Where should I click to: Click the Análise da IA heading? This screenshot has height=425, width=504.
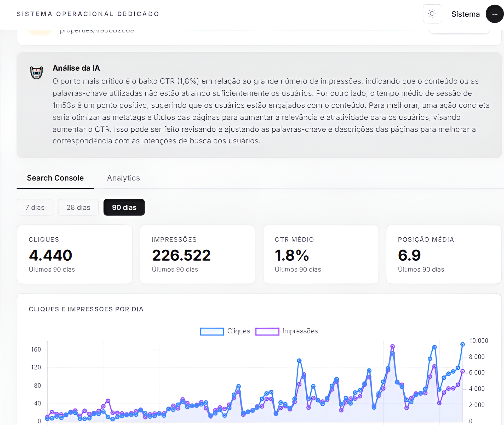click(76, 68)
